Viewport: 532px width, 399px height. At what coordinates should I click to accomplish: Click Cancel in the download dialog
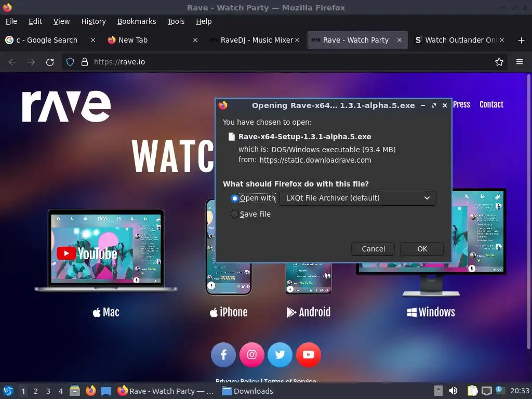click(373, 249)
